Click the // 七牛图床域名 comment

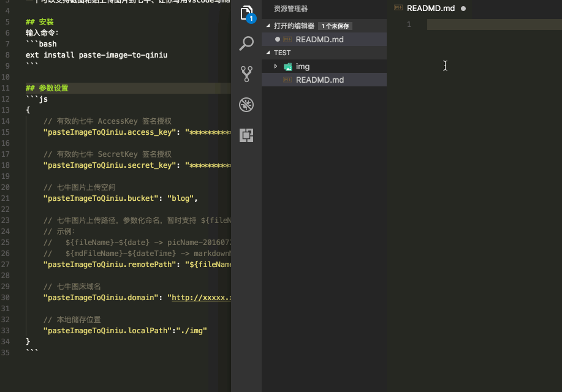(72, 287)
